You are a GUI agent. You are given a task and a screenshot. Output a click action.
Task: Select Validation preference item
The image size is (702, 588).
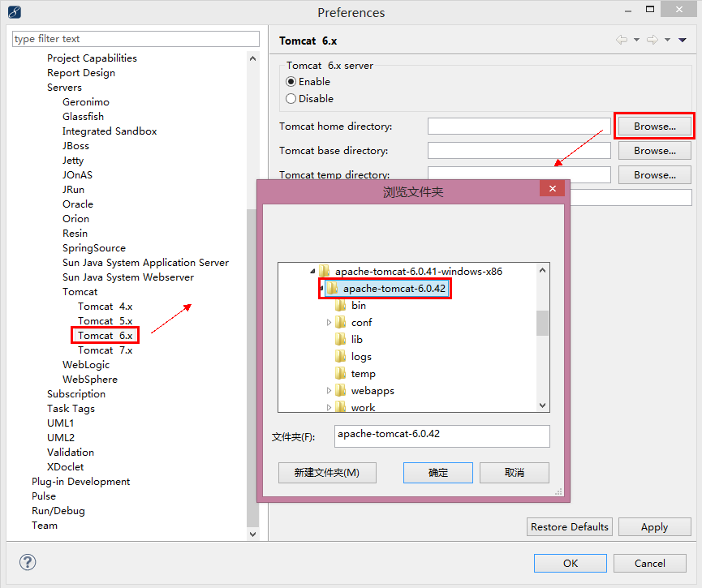(x=71, y=452)
